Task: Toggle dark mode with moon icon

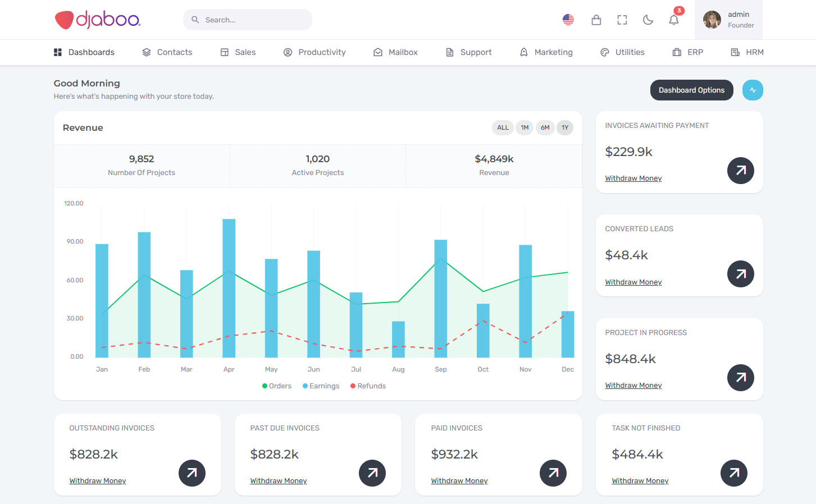Action: pyautogui.click(x=648, y=20)
